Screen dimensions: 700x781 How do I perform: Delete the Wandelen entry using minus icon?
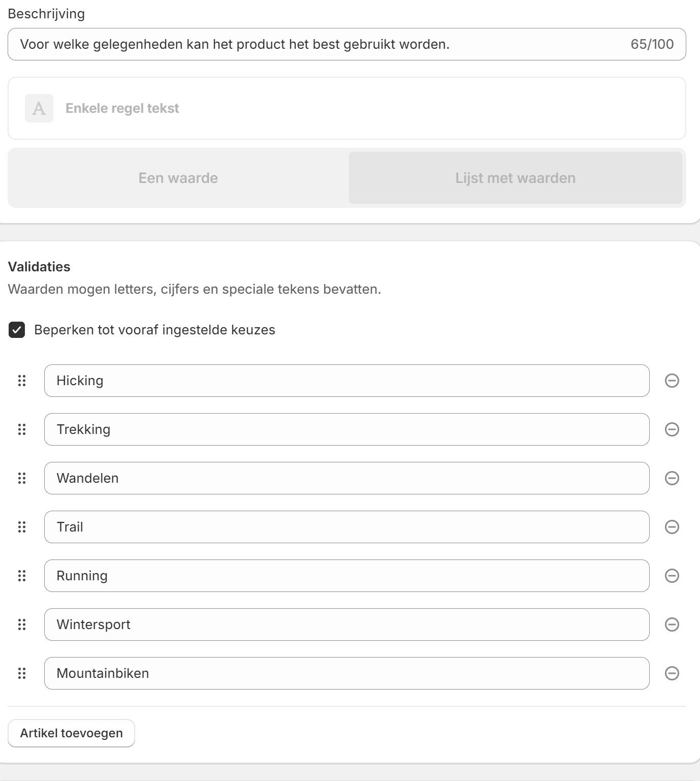[672, 478]
